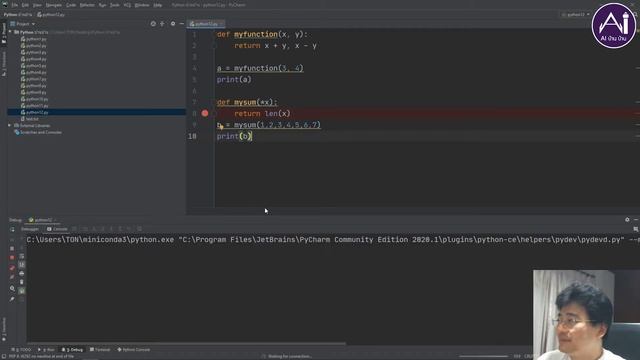640x360 pixels.
Task: Click code line 'return len(x)'
Action: point(262,113)
